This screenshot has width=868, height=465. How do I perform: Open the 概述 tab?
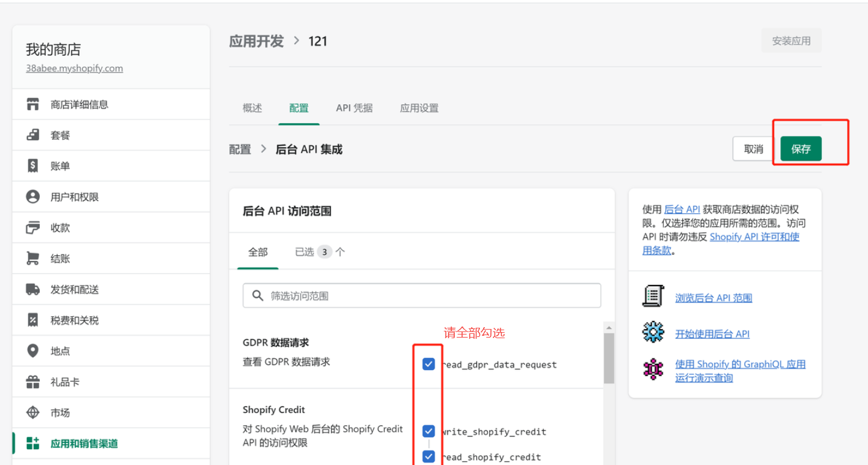coord(253,108)
